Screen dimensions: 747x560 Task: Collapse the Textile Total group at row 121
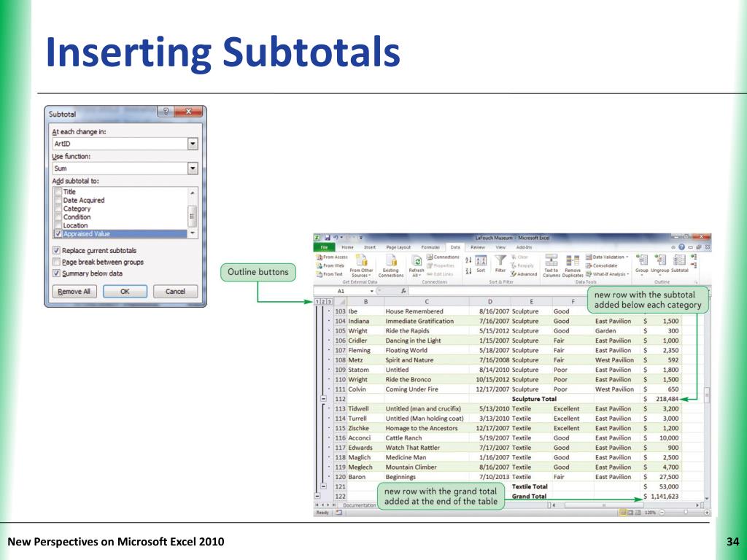(323, 486)
